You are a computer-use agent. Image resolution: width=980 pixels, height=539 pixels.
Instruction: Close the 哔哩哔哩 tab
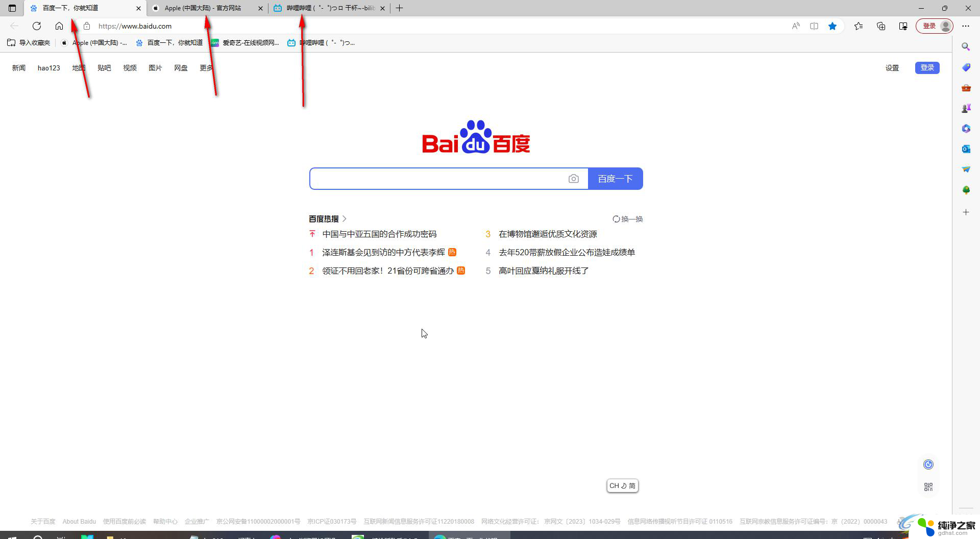click(x=383, y=8)
